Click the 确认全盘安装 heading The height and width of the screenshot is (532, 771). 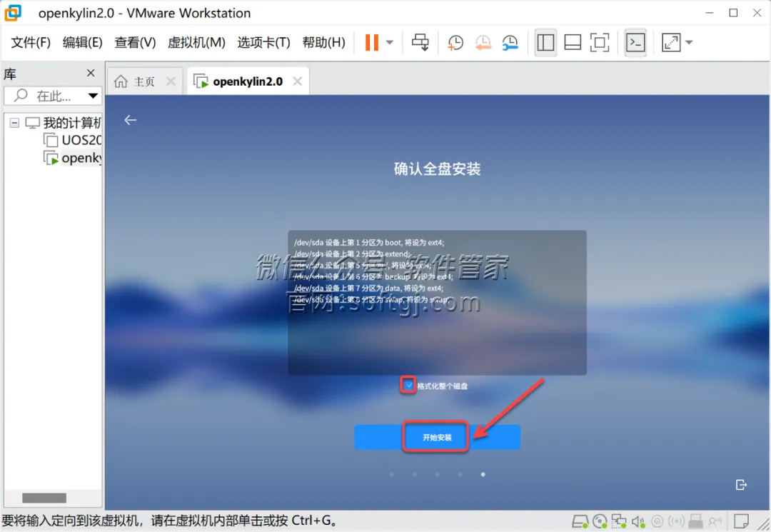437,169
